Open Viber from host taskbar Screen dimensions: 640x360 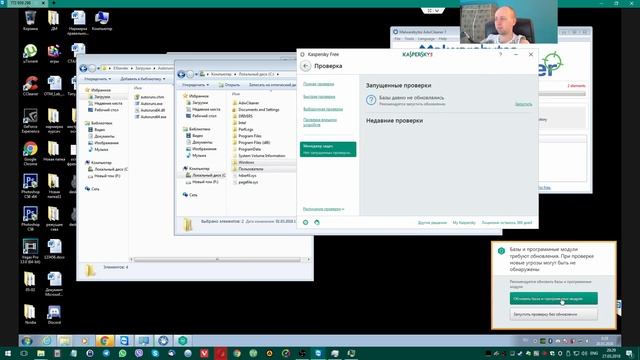[139, 353]
